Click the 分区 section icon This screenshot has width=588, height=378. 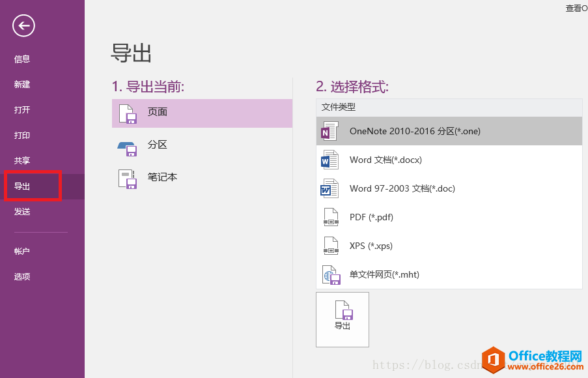(x=128, y=145)
